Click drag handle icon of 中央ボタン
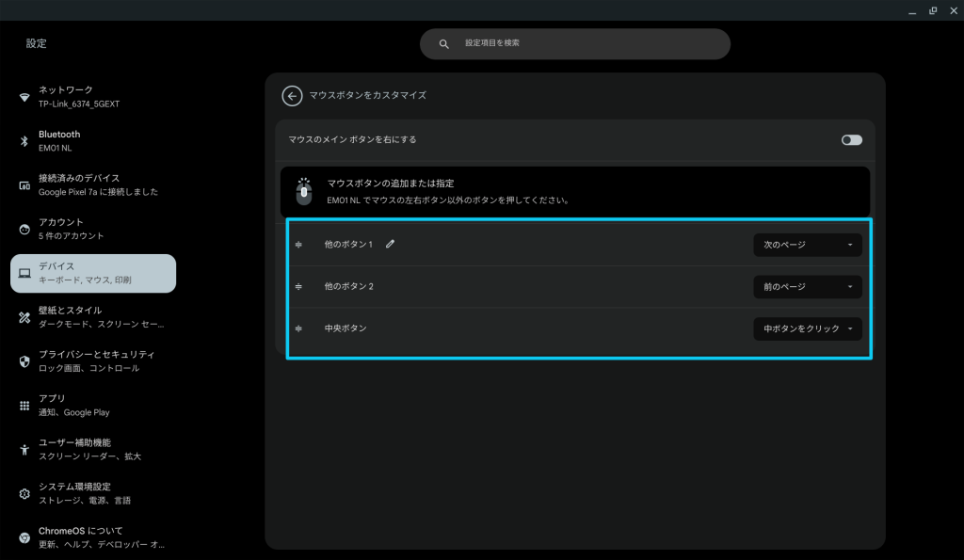The width and height of the screenshot is (964, 560). point(298,328)
